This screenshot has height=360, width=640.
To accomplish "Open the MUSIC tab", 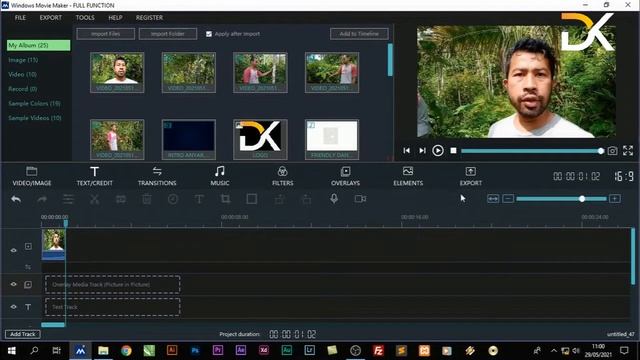I will pyautogui.click(x=220, y=176).
